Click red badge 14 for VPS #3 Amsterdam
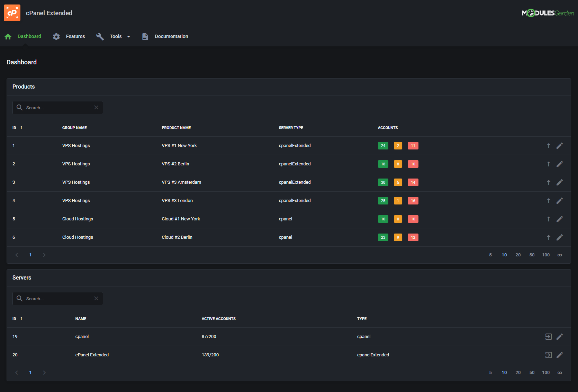 (x=413, y=182)
